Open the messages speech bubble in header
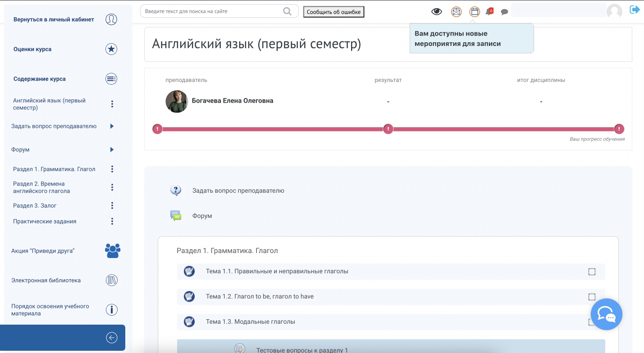This screenshot has width=644, height=353. [505, 12]
